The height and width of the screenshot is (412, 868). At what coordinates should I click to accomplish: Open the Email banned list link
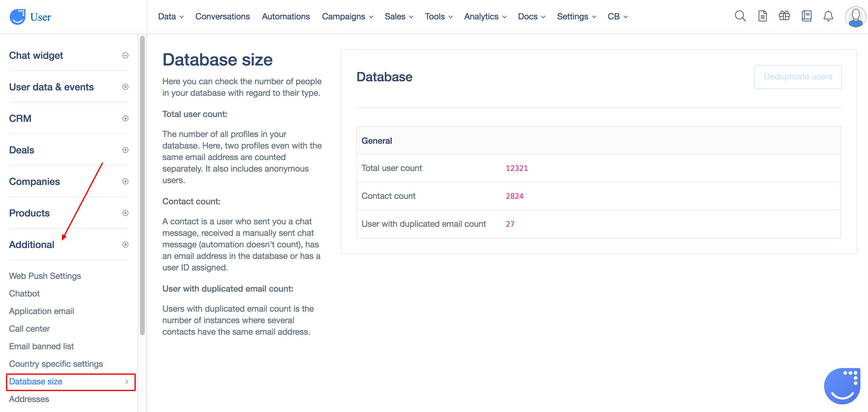coord(41,346)
